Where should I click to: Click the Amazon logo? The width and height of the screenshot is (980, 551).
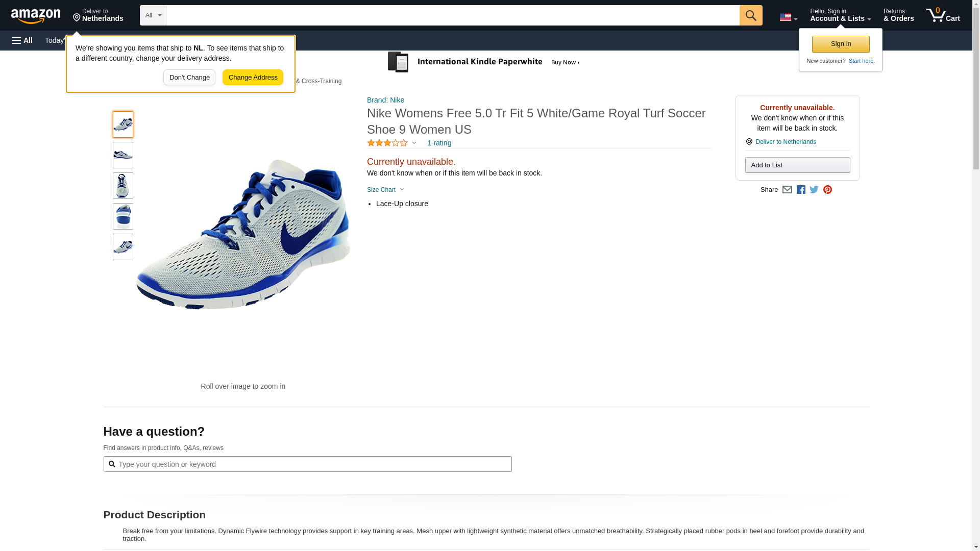36,16
